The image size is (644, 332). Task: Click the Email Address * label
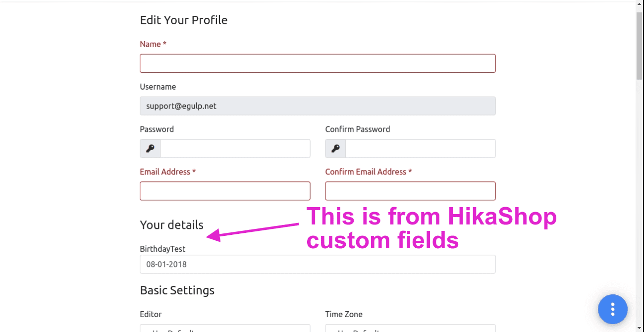167,172
